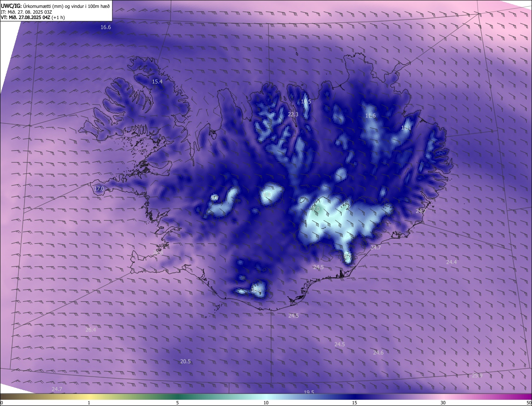Viewport: 532px width, 406px height.
Task: Click the 50 tick on the color scale
Action: tap(529, 403)
